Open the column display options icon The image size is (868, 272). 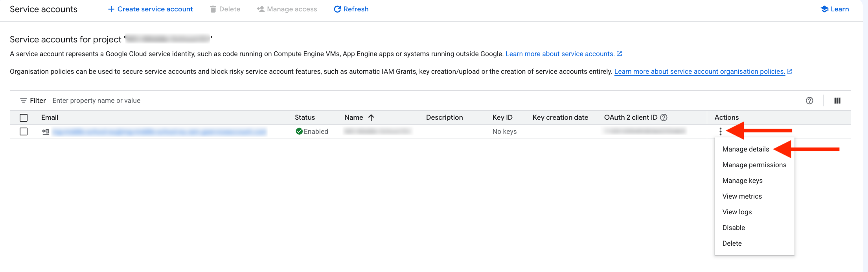(x=837, y=100)
